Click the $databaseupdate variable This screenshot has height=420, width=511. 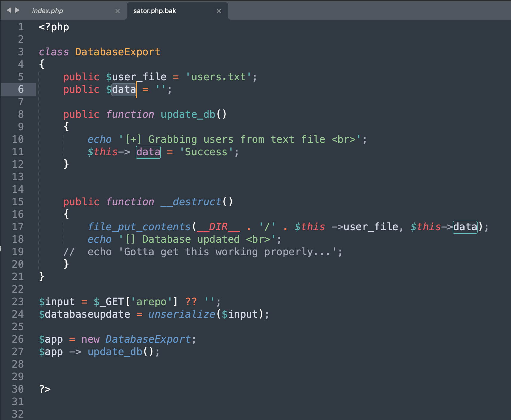[x=85, y=314]
